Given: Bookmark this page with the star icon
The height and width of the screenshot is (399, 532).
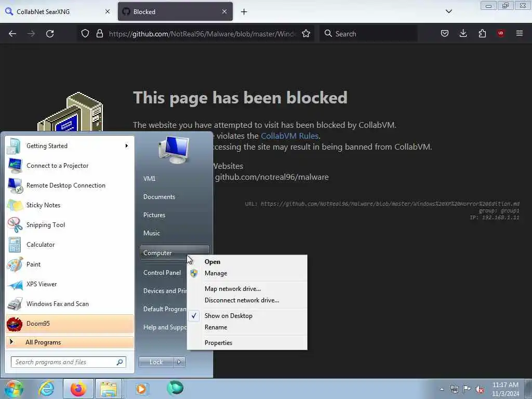Looking at the screenshot, I should [306, 33].
